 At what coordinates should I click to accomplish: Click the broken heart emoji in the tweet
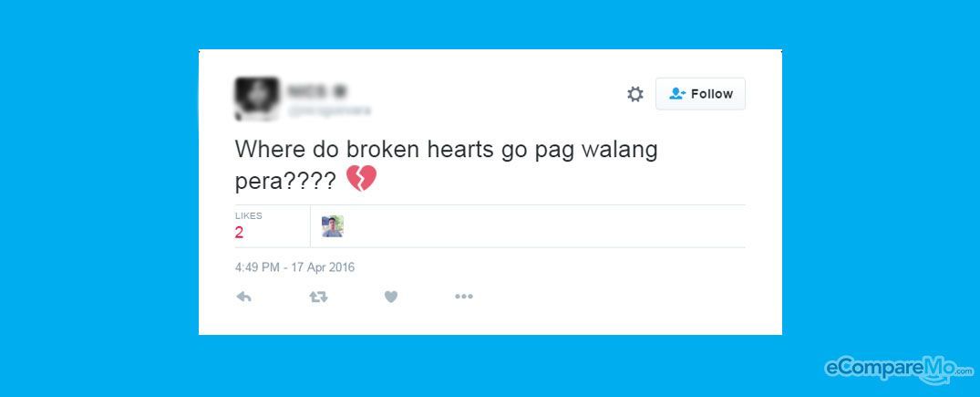[x=361, y=179]
